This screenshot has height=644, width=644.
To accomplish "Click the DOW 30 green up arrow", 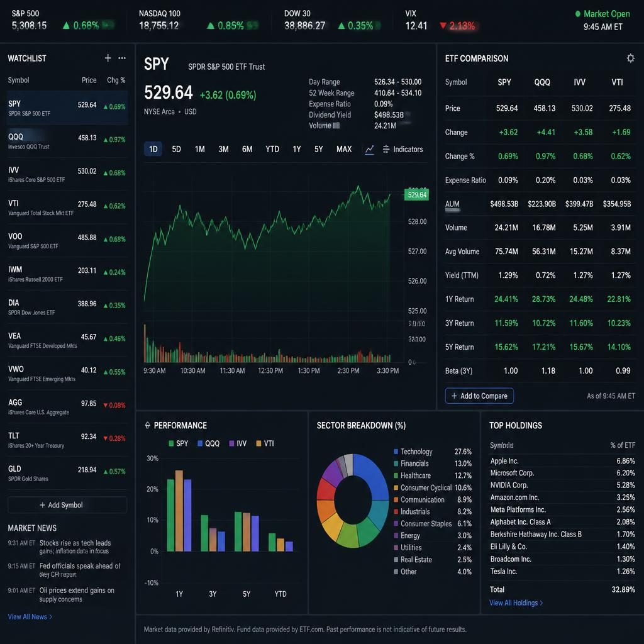I will click(x=341, y=25).
